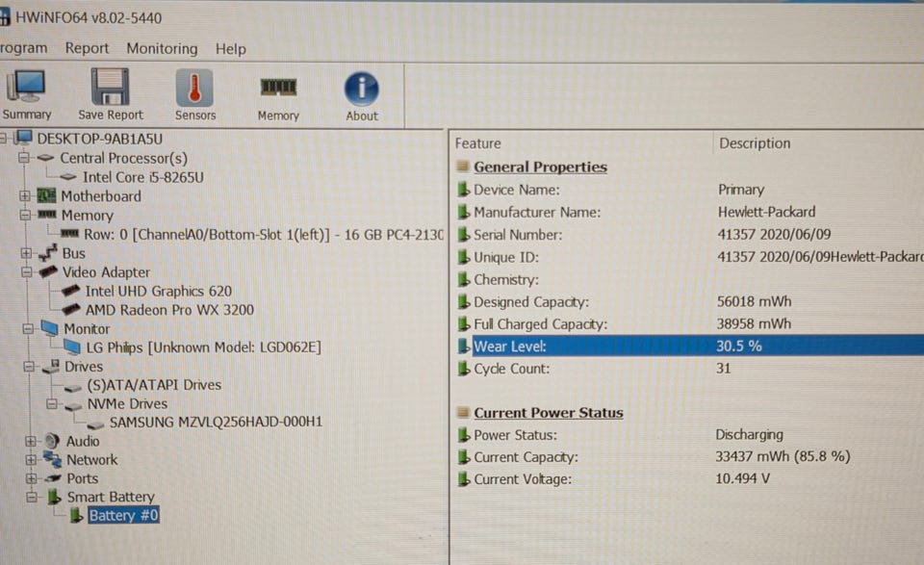Image resolution: width=924 pixels, height=565 pixels.
Task: Click the Ports node icon
Action: tap(53, 477)
